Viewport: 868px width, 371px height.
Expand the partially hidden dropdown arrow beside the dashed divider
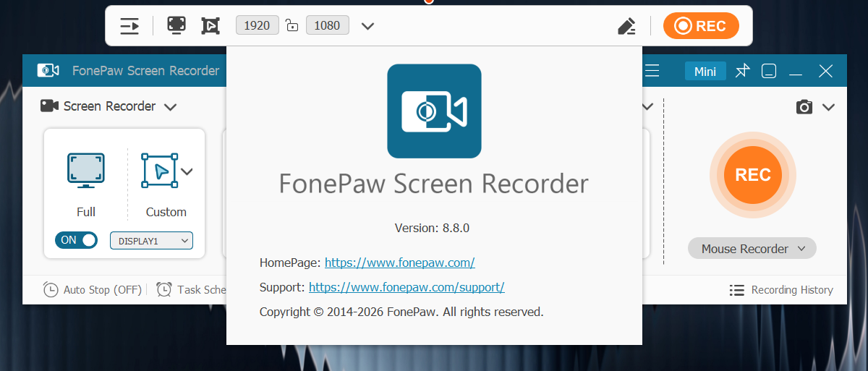pyautogui.click(x=647, y=107)
